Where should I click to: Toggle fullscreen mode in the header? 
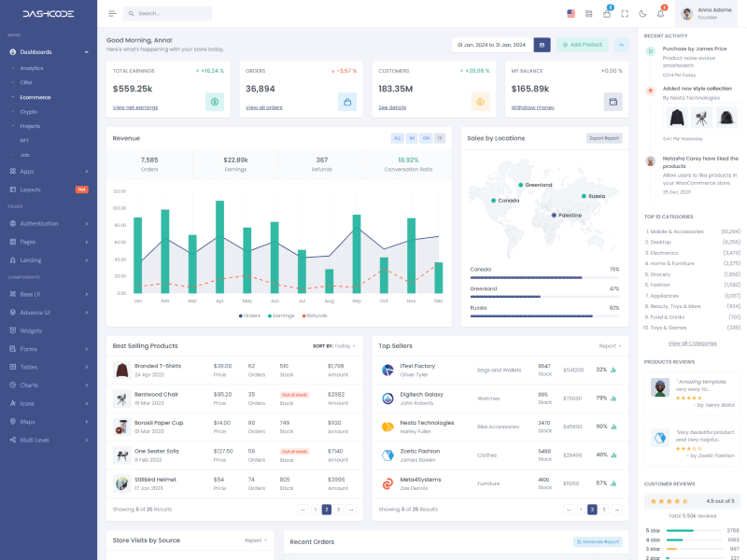pos(625,14)
